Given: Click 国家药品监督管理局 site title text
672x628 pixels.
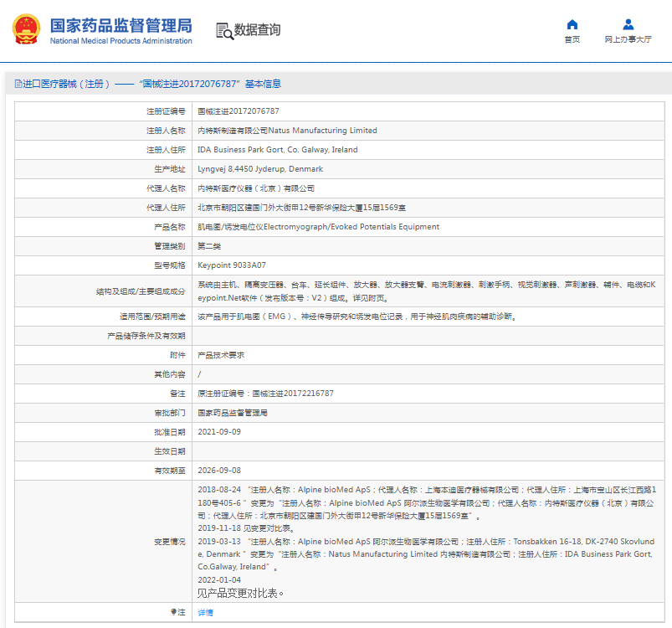Looking at the screenshot, I should (x=121, y=25).
